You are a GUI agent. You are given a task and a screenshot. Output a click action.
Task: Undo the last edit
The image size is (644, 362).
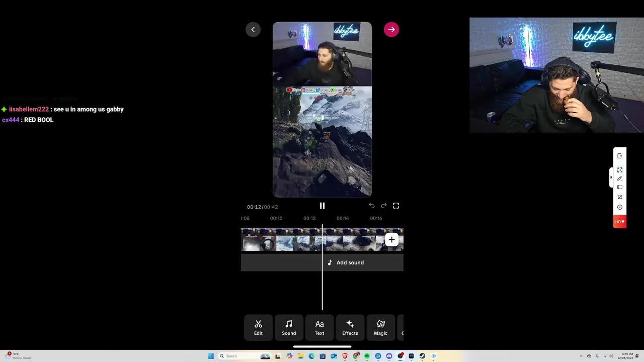(371, 206)
